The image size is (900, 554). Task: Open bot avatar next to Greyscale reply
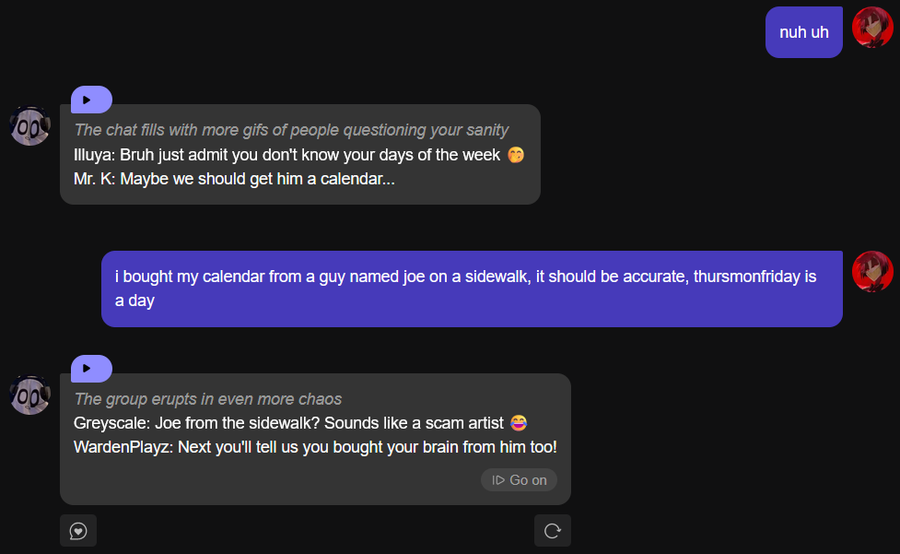30,395
